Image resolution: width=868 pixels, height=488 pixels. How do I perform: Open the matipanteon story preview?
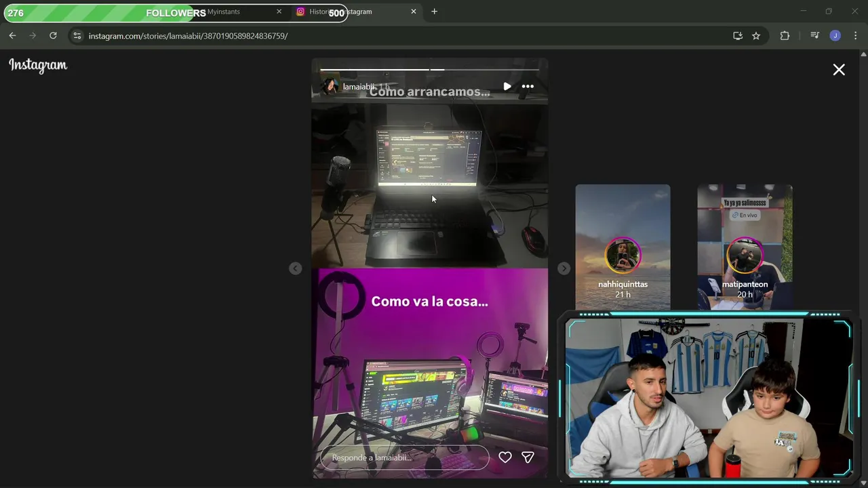(x=745, y=247)
